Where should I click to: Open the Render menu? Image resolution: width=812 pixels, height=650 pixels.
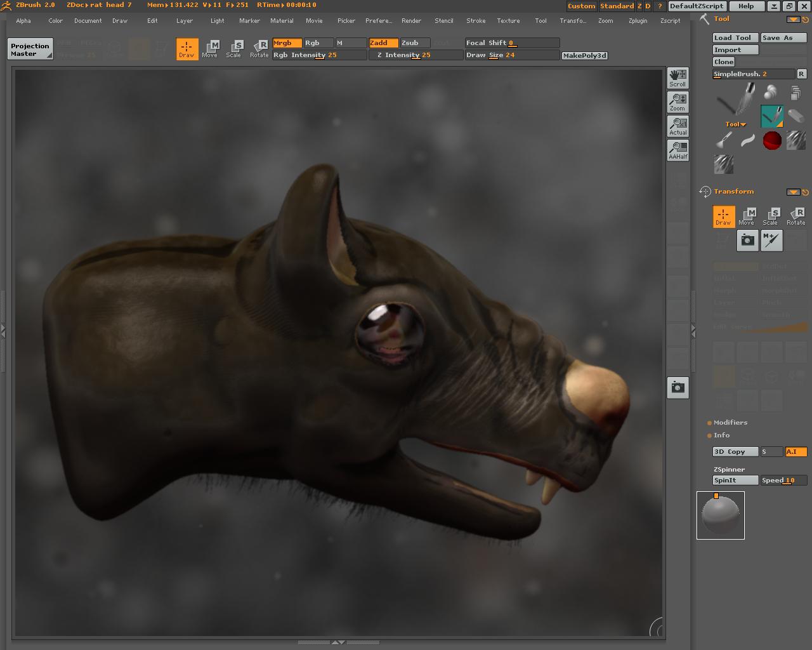[x=411, y=21]
